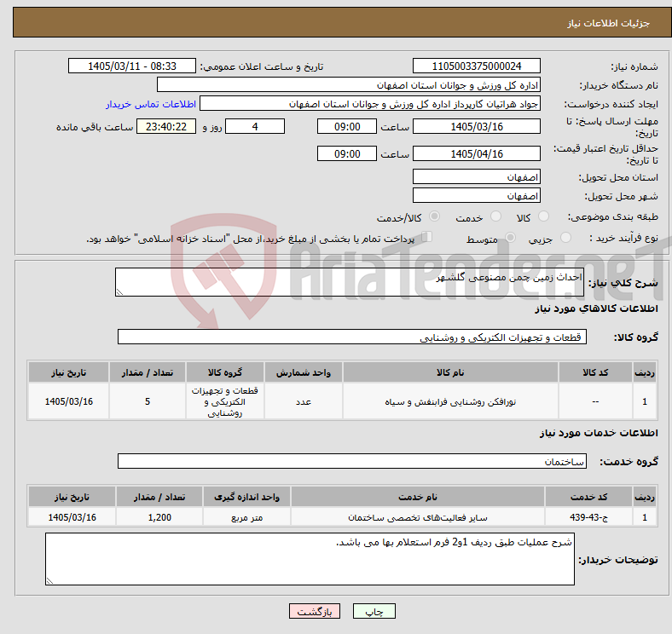This screenshot has width=672, height=634.
Task: Click the goods cell نورافکن روشنایی فرابنفش و سیاه
Action: click(x=450, y=401)
